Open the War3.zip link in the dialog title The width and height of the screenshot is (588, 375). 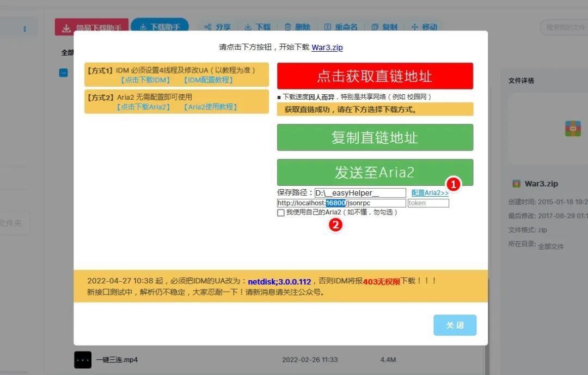click(327, 47)
